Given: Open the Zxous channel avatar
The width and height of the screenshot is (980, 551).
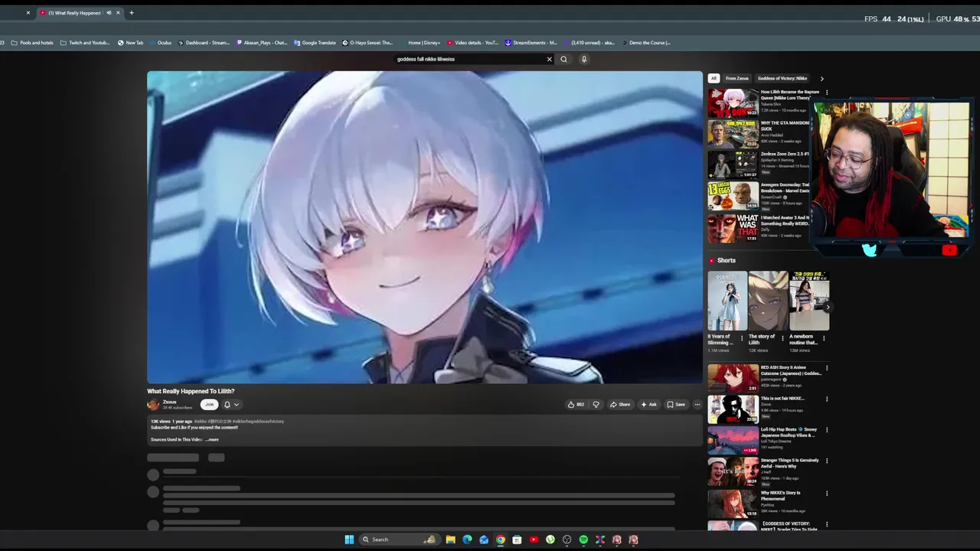Looking at the screenshot, I should pos(153,405).
